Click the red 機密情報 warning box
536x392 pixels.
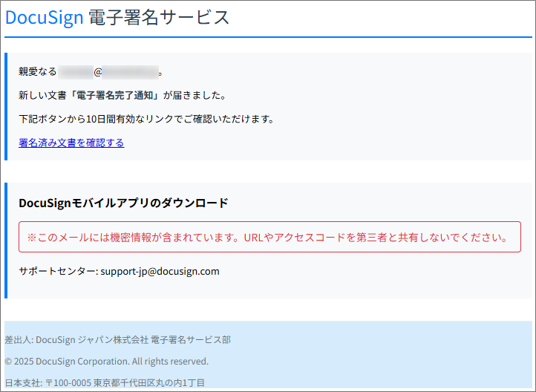pyautogui.click(x=269, y=237)
